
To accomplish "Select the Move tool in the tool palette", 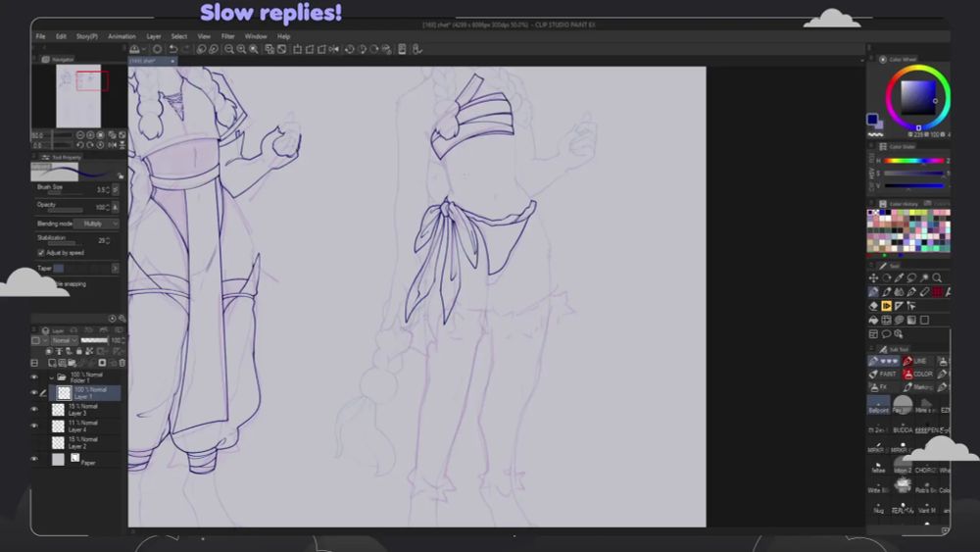I will [x=874, y=277].
